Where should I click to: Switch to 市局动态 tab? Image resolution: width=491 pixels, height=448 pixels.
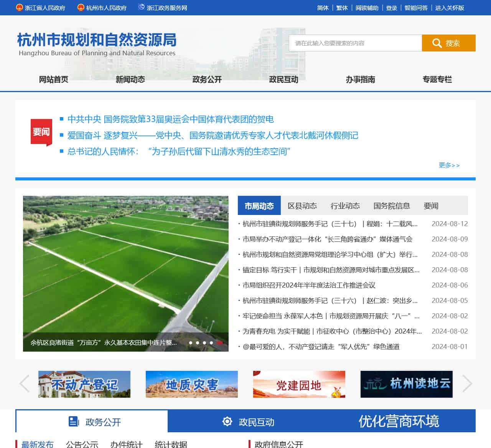point(259,206)
